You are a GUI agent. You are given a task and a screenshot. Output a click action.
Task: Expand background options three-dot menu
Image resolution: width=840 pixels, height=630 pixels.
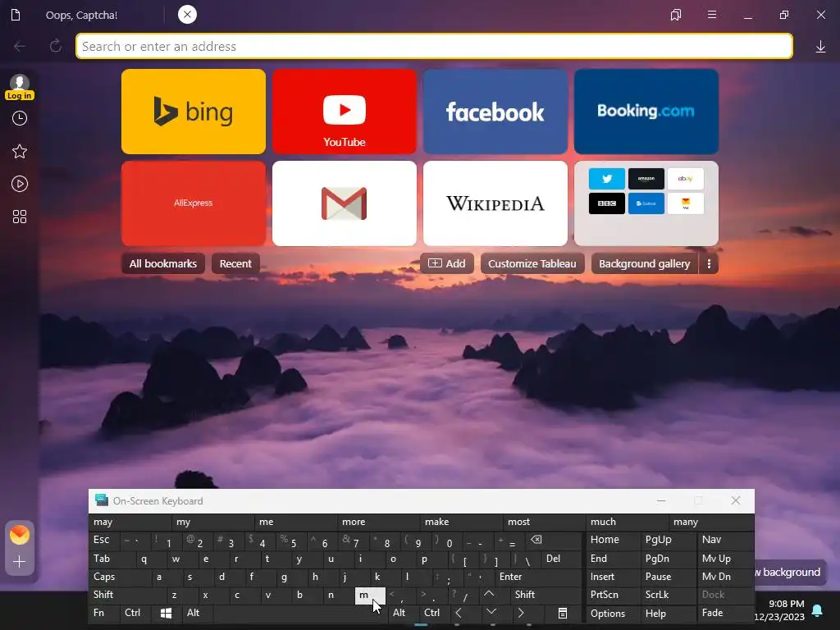(x=709, y=263)
